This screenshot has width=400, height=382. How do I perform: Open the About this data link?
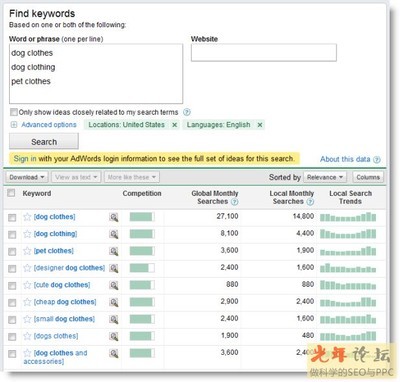coord(345,159)
